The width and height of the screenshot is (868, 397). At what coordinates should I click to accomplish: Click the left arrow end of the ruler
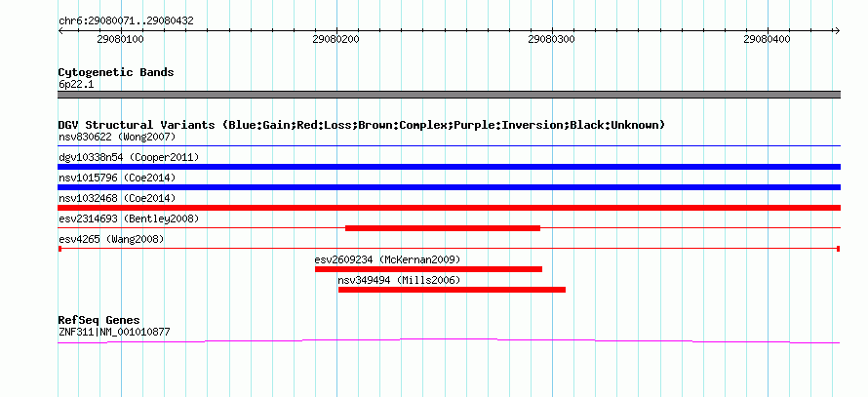pyautogui.click(x=60, y=30)
